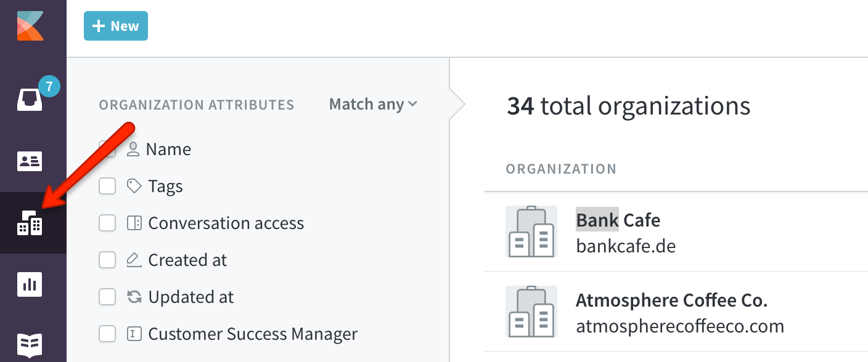Click the + New button
This screenshot has width=868, height=362.
tap(116, 26)
